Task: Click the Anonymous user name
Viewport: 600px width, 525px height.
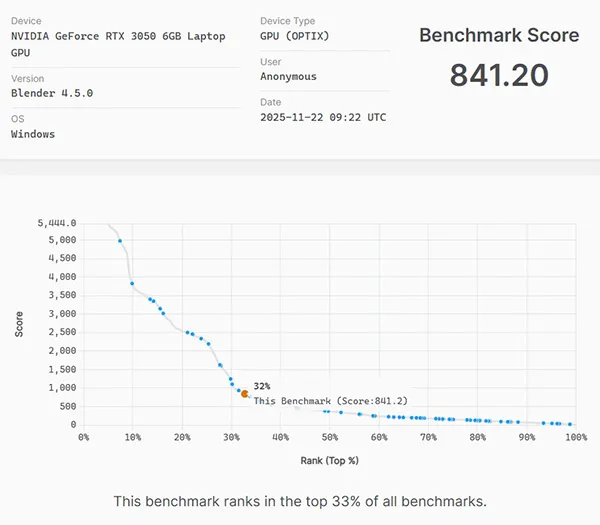Action: [288, 76]
